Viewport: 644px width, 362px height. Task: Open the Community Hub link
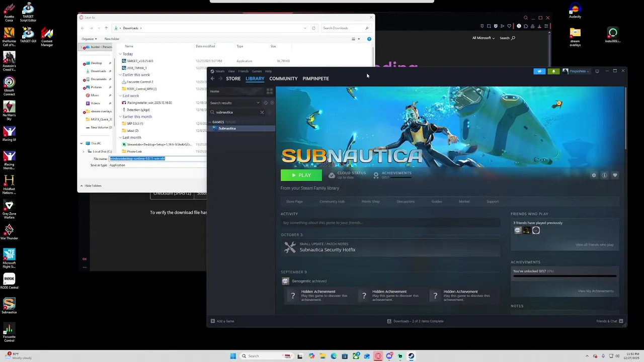click(332, 202)
